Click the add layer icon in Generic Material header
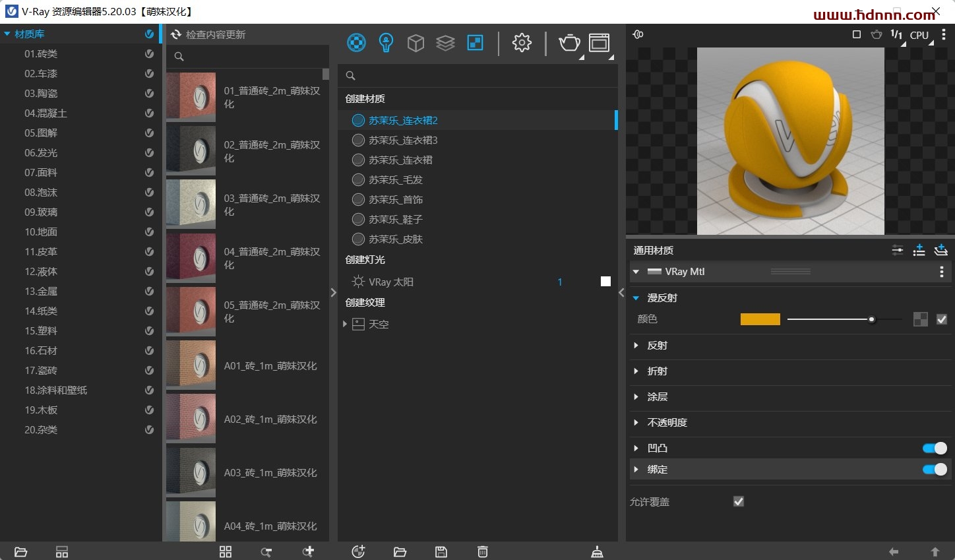The width and height of the screenshot is (955, 560). pyautogui.click(x=941, y=250)
